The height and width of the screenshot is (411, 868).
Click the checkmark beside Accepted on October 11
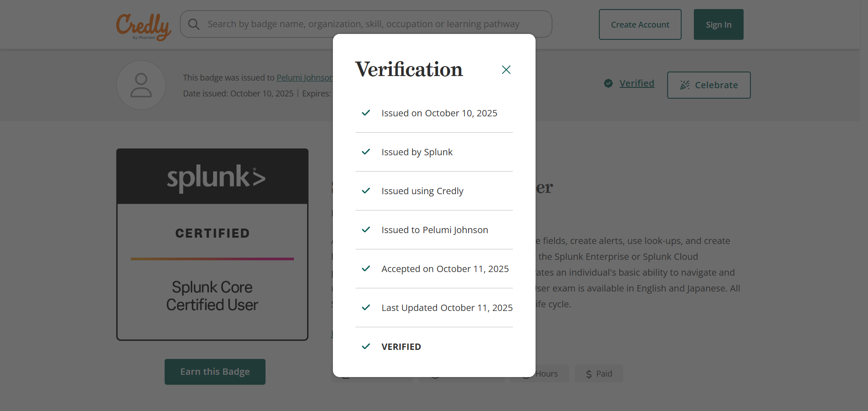(365, 269)
